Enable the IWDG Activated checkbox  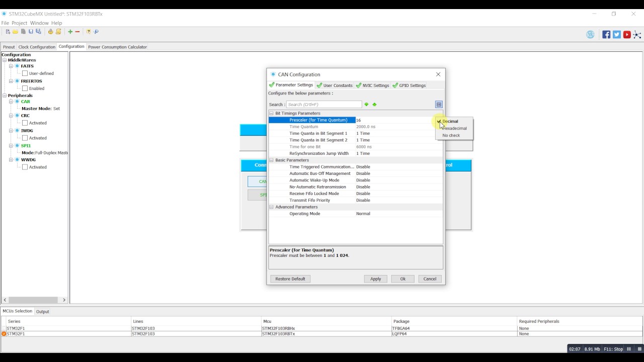25,138
